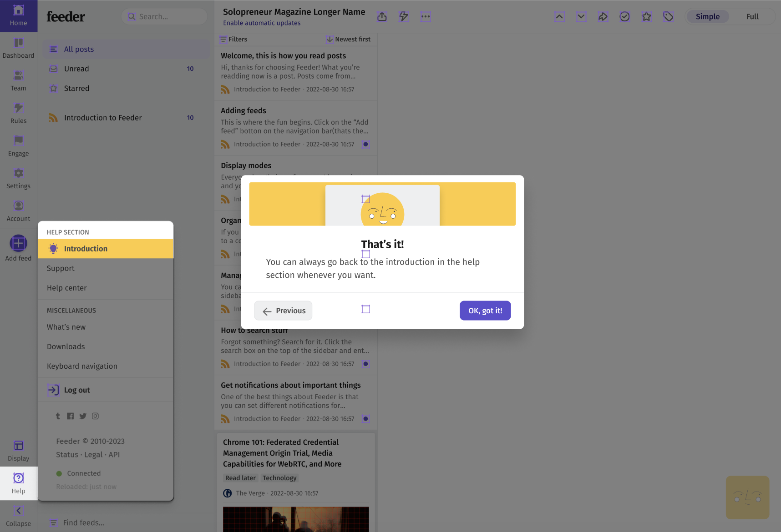
Task: Go to the Team section
Action: point(19,81)
